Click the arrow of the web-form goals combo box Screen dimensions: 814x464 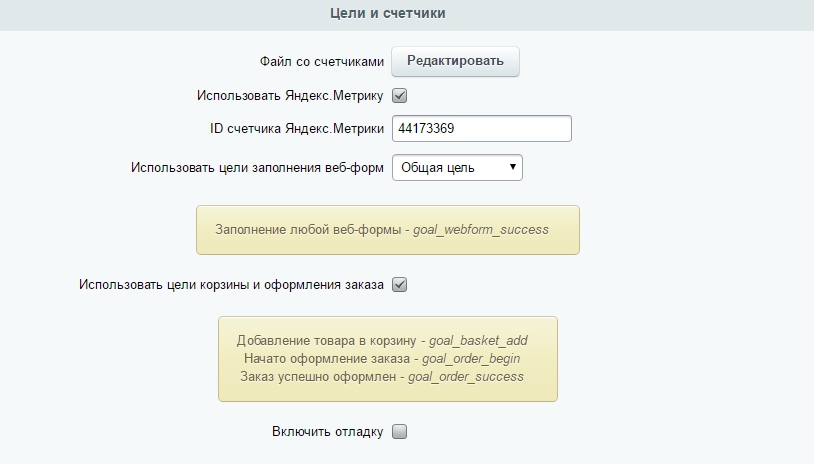512,167
